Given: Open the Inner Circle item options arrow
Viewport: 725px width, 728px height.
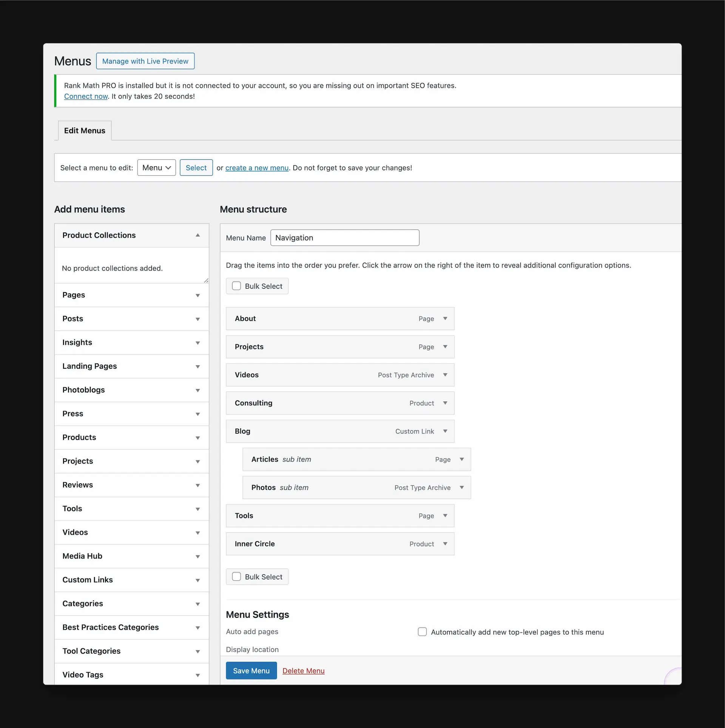Looking at the screenshot, I should (445, 544).
